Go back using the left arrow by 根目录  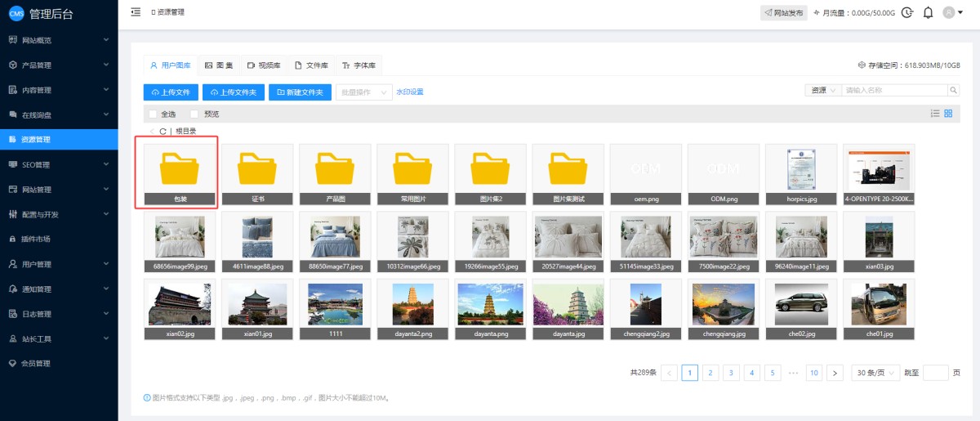(152, 132)
